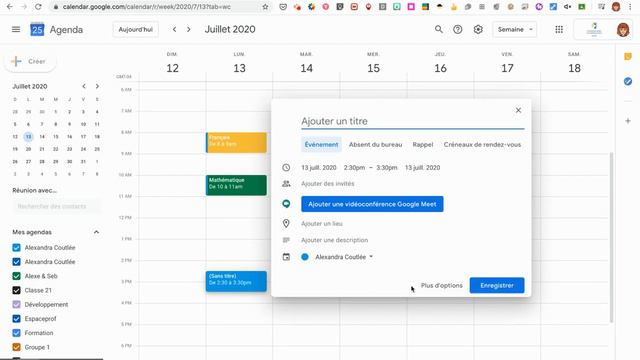Select the Rappel tab
640x360 pixels.
pos(423,144)
